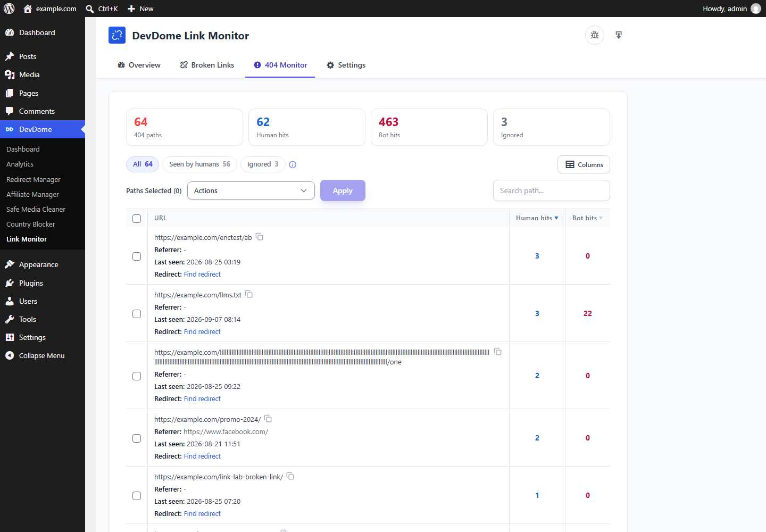
Task: Filter by Ignored 3
Action: coord(263,164)
